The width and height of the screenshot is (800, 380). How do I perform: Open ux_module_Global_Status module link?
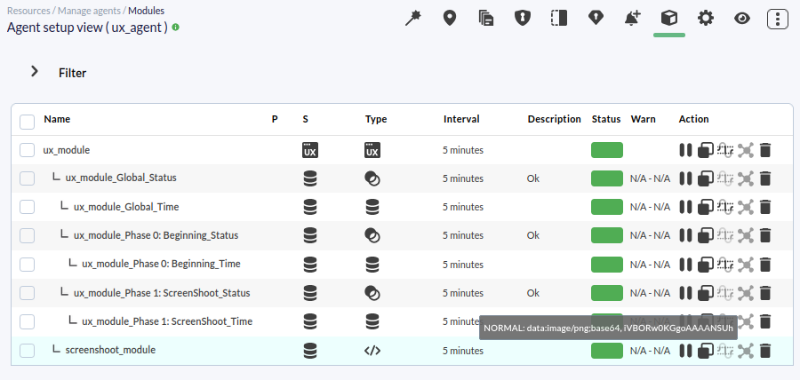tap(121, 178)
